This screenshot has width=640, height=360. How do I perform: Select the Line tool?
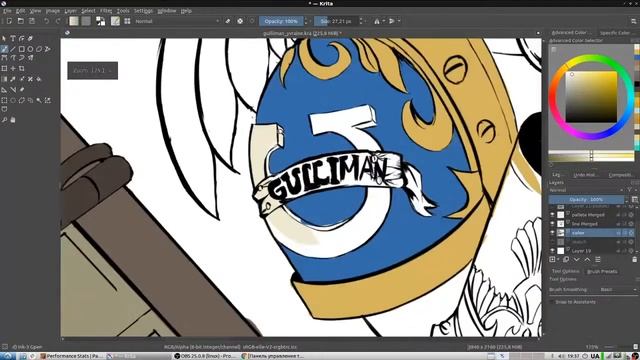click(x=13, y=49)
